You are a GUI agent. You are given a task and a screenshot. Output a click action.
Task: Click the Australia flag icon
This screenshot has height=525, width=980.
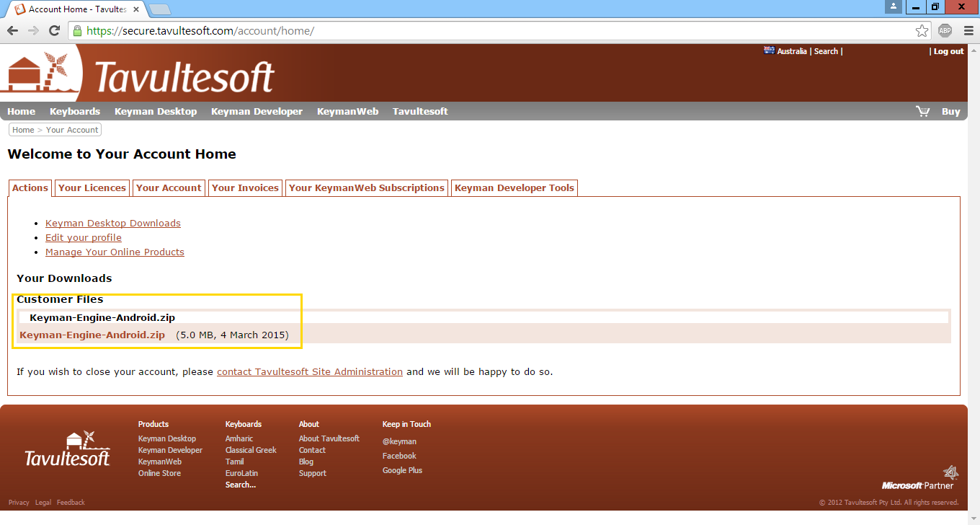coord(769,50)
